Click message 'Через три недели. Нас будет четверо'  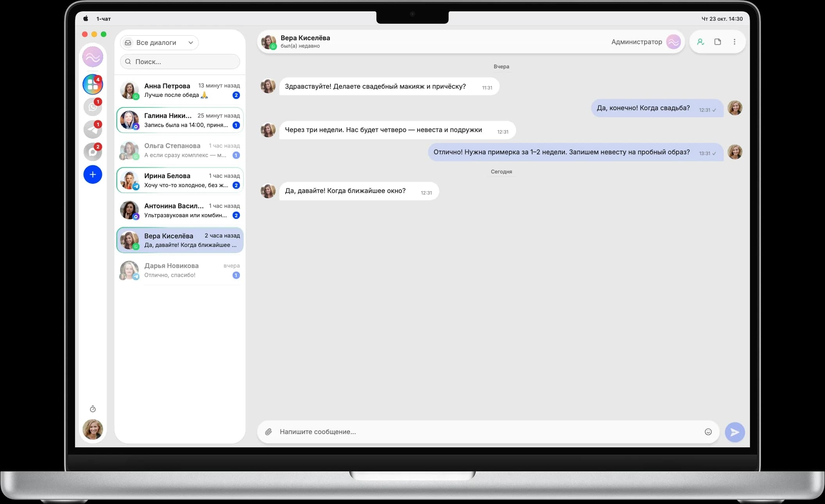pos(397,130)
